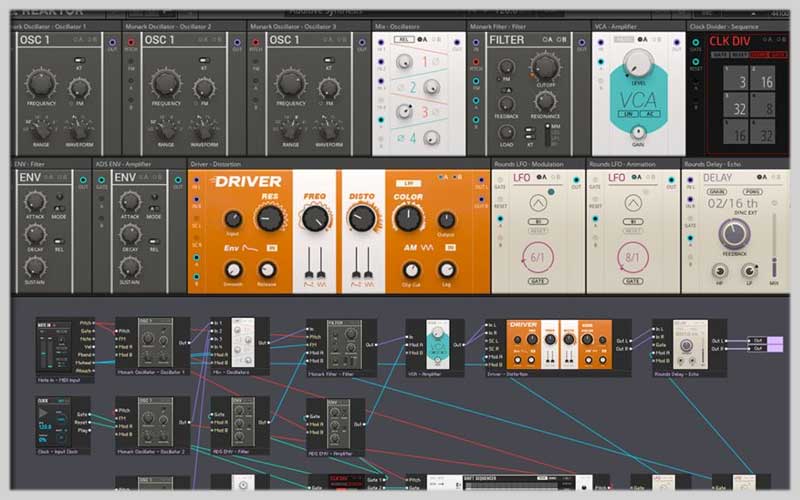Open the filter type dropdown above COLOR
The image size is (800, 500).
point(409,183)
